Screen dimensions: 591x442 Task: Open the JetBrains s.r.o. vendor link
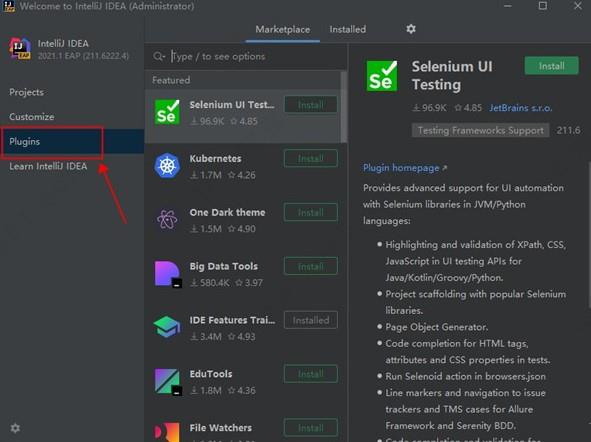coord(521,108)
